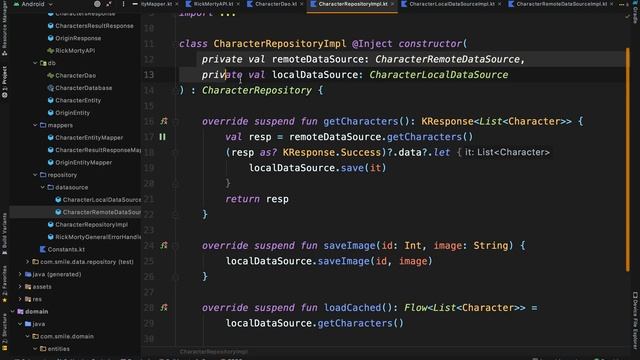Image resolution: width=640 pixels, height=360 pixels.
Task: Collapse the com.smile.domain package
Action: (x=27, y=336)
